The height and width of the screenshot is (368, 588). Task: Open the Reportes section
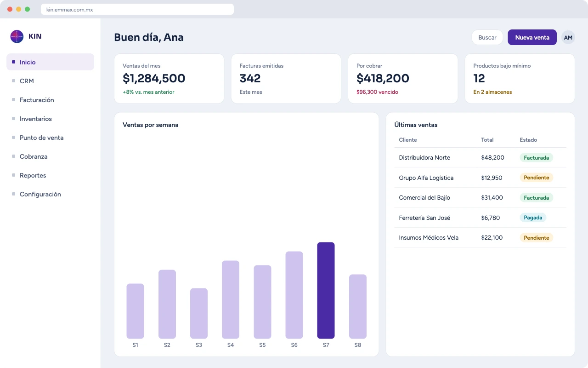[50, 175]
